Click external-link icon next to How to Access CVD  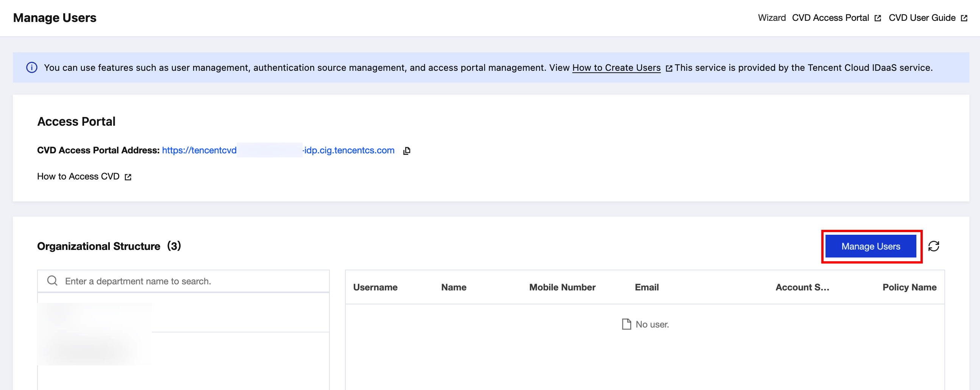tap(128, 177)
